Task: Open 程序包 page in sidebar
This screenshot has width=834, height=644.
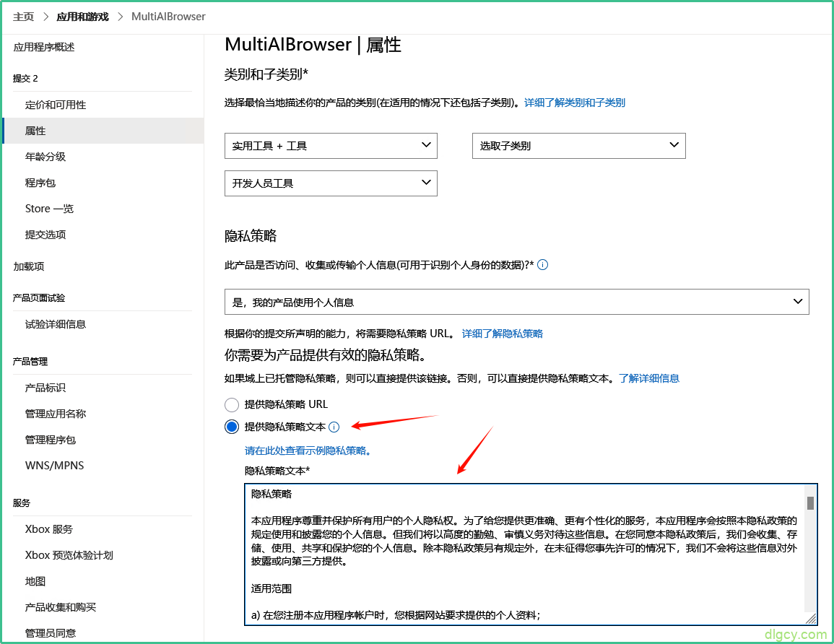Action: (40, 183)
